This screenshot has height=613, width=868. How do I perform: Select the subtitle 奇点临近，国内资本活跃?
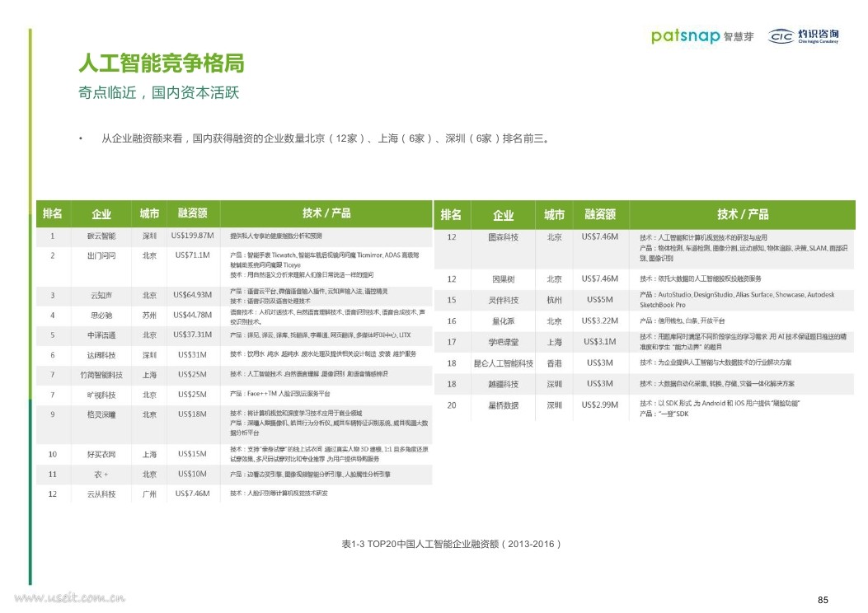(158, 92)
